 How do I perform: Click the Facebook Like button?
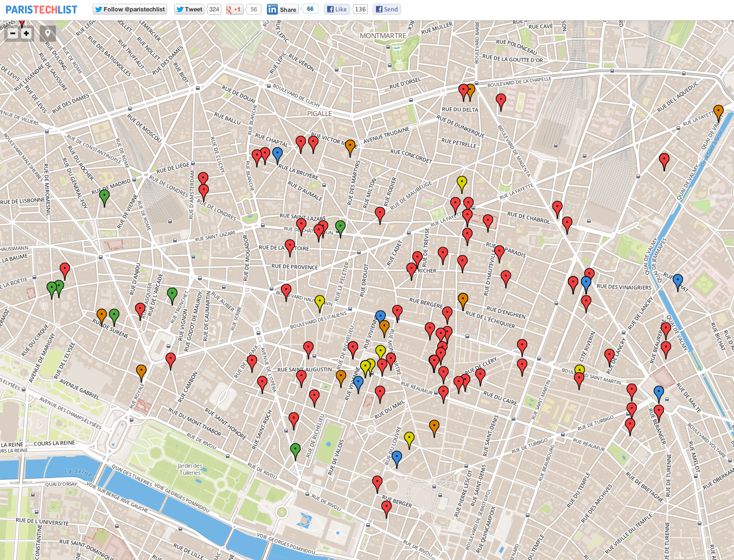click(336, 9)
